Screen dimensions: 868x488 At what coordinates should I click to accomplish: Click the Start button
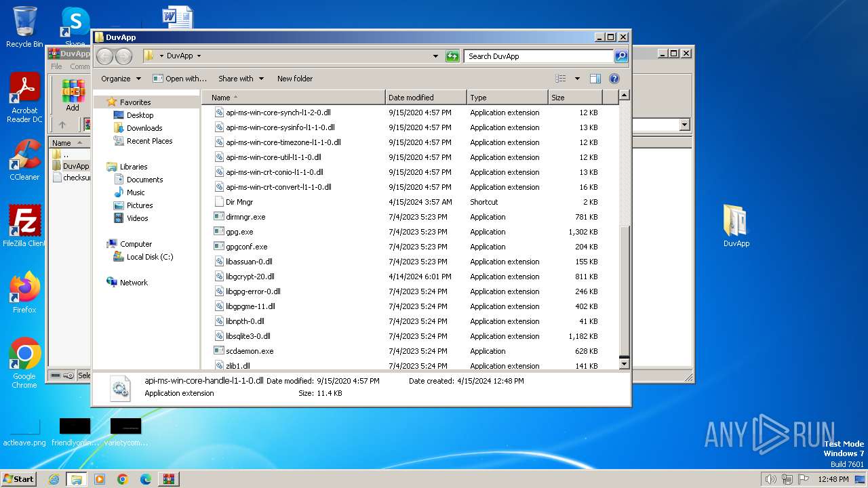[x=18, y=479]
